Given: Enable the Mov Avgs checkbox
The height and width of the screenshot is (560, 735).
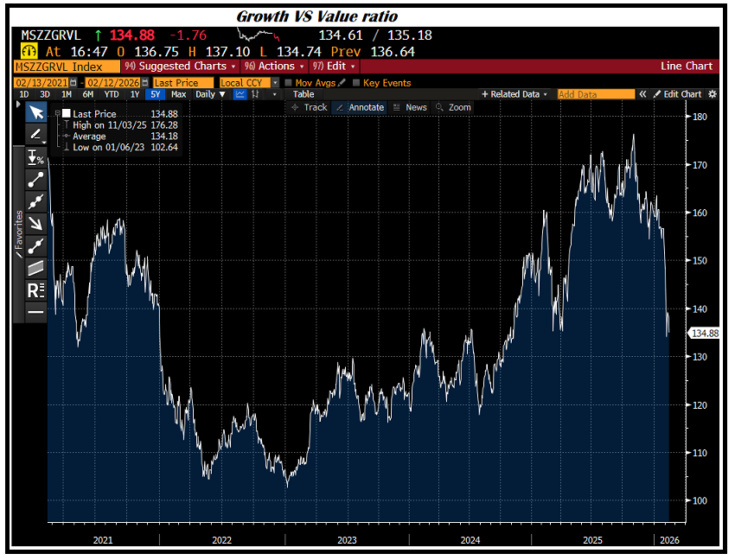Looking at the screenshot, I should point(289,83).
